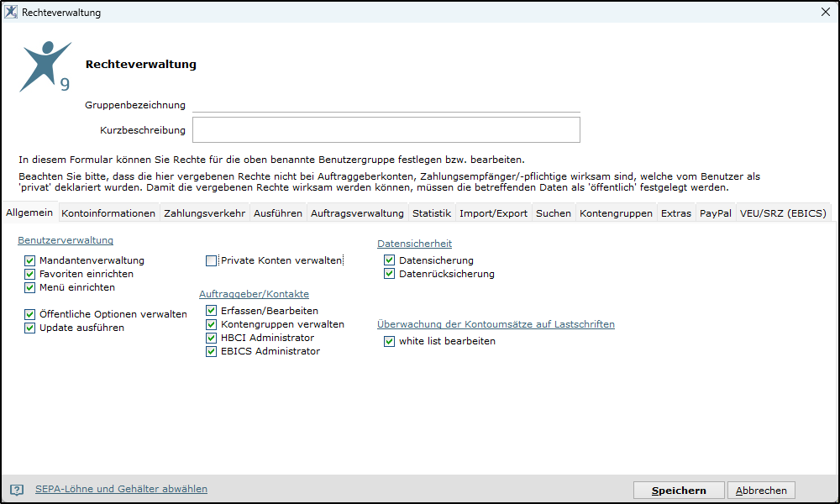Enable Private Konten verwalten
The image size is (840, 504).
pyautogui.click(x=212, y=261)
